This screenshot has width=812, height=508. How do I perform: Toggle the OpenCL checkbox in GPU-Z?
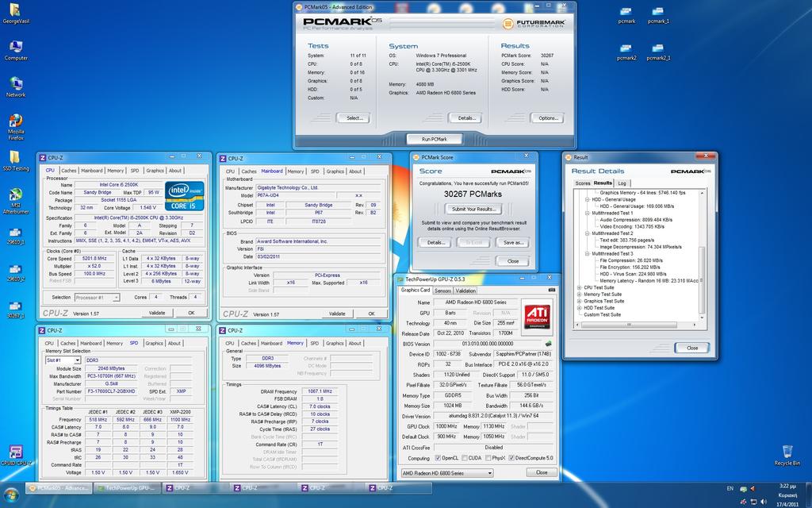click(438, 458)
